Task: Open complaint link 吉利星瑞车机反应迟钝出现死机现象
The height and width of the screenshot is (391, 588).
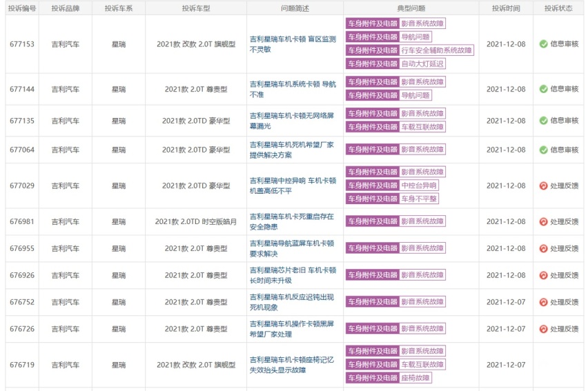Action: tap(292, 302)
